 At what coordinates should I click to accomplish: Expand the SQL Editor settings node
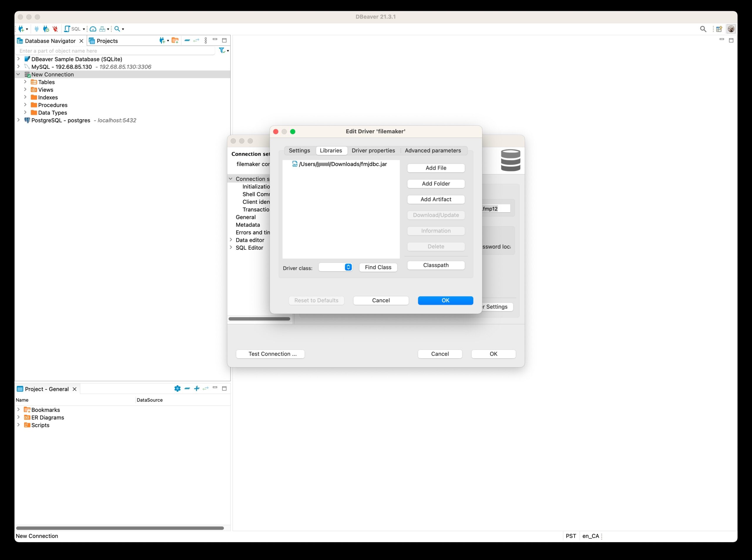tap(231, 247)
